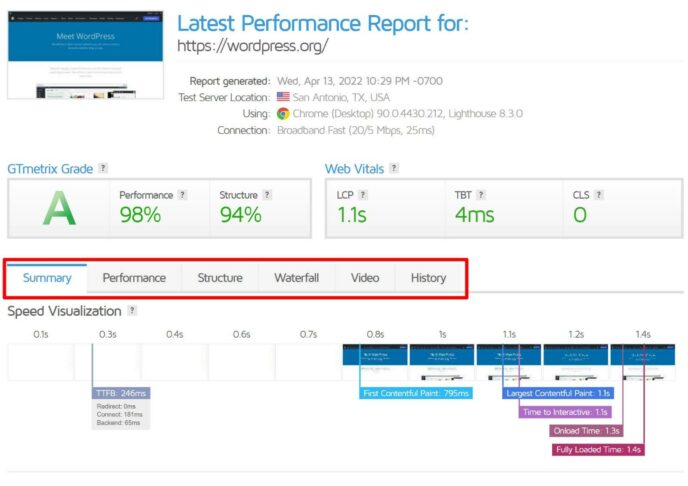This screenshot has height=486, width=688.
Task: Open the History tab
Action: point(429,278)
